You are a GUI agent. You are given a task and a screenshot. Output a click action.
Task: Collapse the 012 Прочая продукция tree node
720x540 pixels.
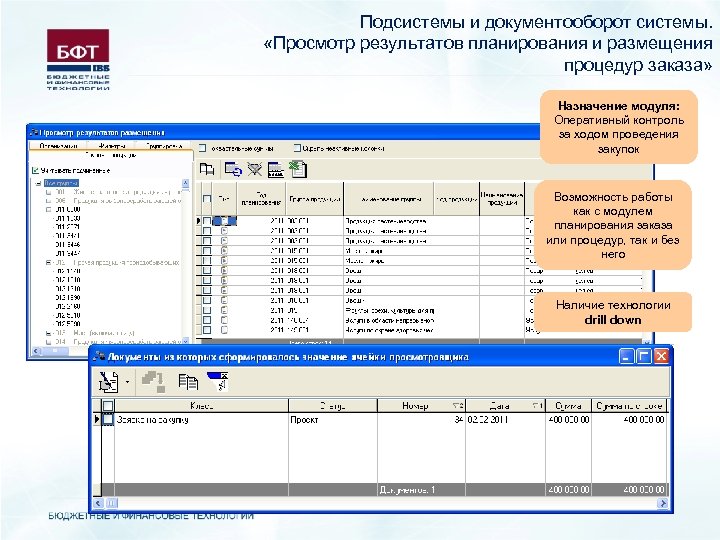pyautogui.click(x=48, y=263)
